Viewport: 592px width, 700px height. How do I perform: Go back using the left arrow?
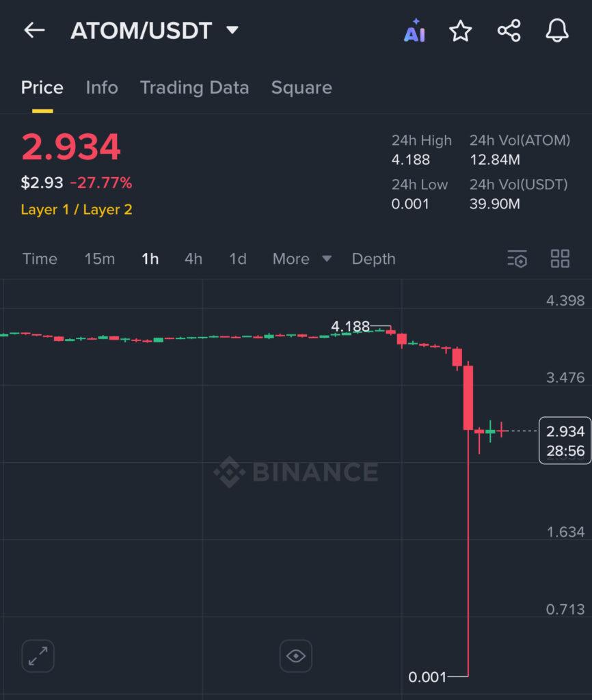[33, 30]
